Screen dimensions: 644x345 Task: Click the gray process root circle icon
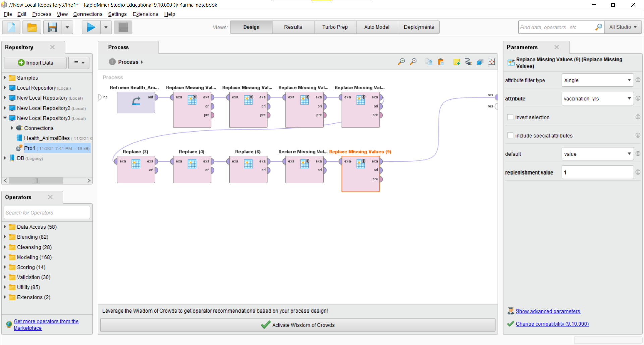pyautogui.click(x=112, y=62)
